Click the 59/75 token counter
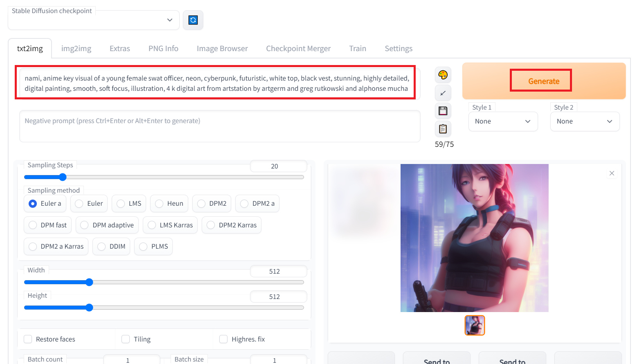Image resolution: width=635 pixels, height=364 pixels. [444, 144]
